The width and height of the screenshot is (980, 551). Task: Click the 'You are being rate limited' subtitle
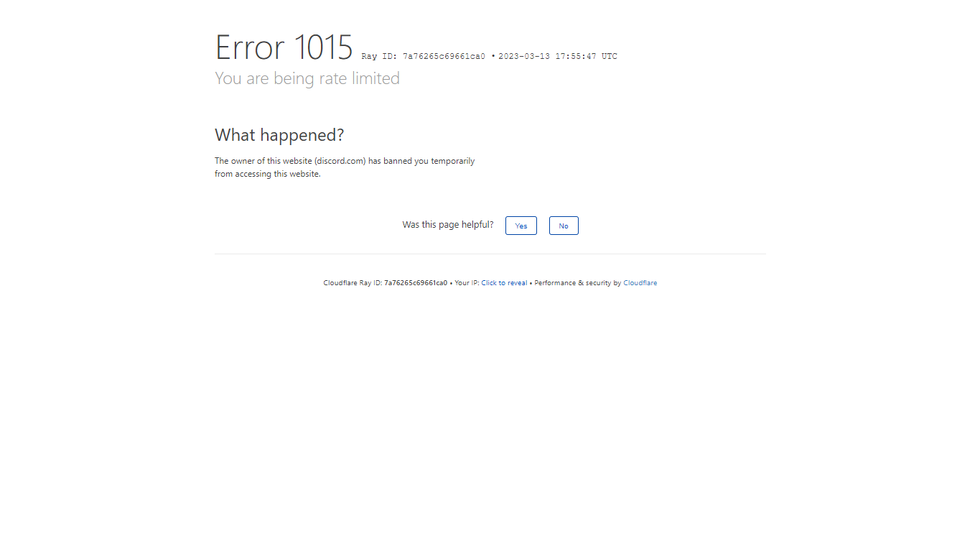coord(307,78)
